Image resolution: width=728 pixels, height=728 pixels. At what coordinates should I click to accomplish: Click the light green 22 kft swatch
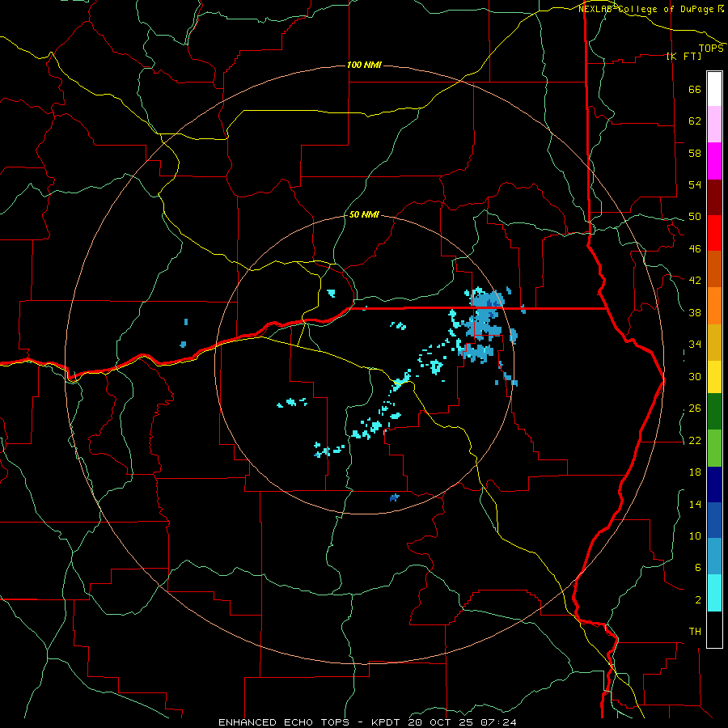click(x=714, y=448)
